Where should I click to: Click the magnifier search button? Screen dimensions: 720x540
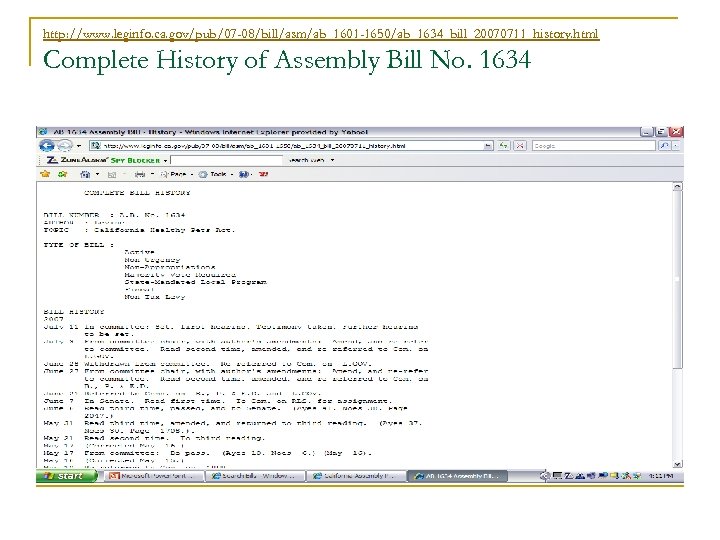click(x=664, y=146)
